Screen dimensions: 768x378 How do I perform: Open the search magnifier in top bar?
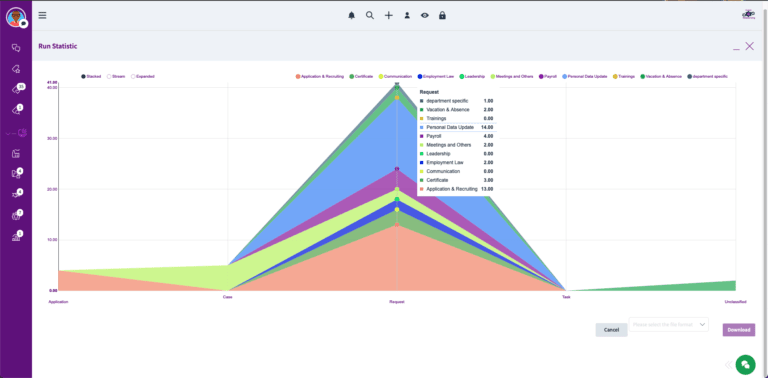tap(370, 16)
